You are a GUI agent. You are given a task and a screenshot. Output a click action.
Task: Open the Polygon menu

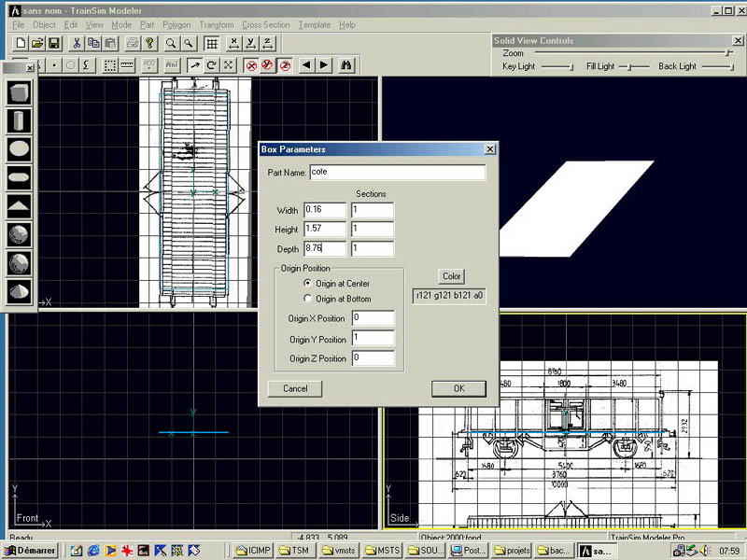177,25
